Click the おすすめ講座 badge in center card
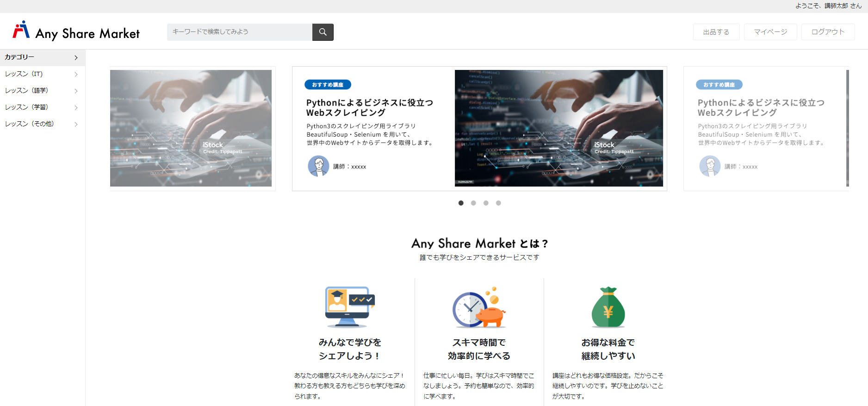This screenshot has width=868, height=406. click(328, 85)
